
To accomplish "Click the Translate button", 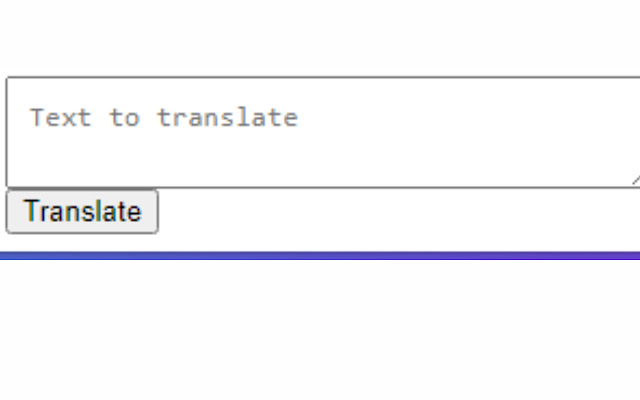I will pos(82,211).
